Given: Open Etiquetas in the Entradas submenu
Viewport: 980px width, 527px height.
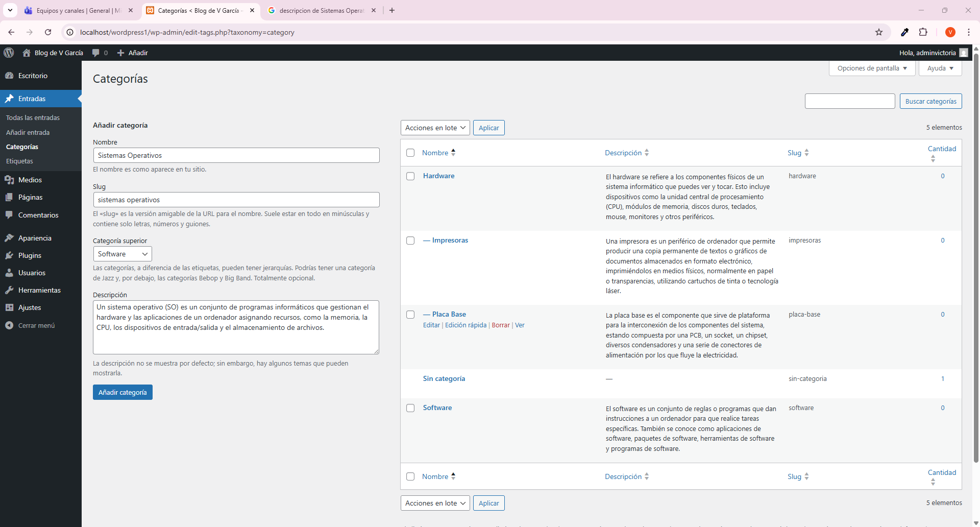Looking at the screenshot, I should [19, 161].
